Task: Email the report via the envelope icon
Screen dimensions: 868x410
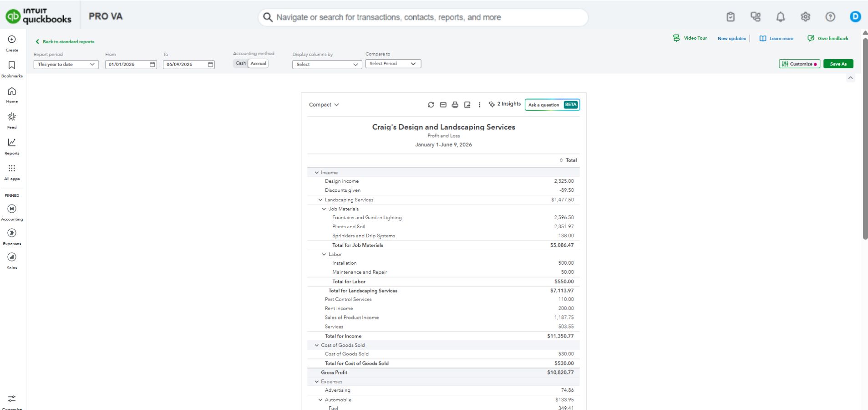Action: (443, 105)
